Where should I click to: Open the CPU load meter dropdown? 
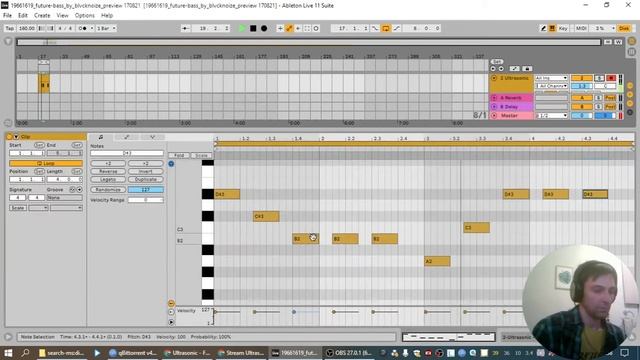click(x=613, y=28)
